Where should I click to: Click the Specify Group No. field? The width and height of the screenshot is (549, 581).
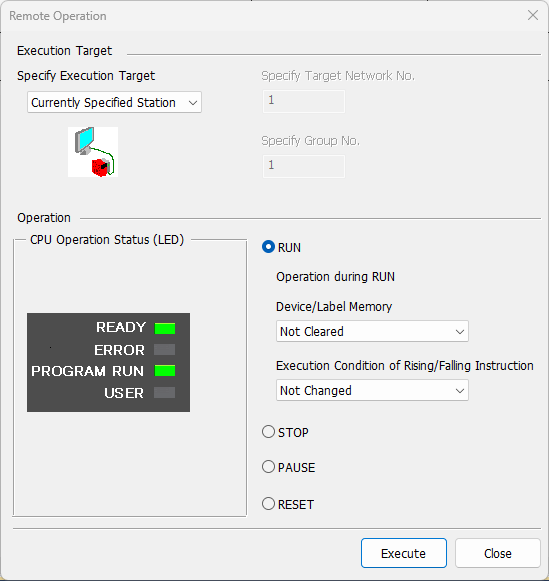point(304,166)
